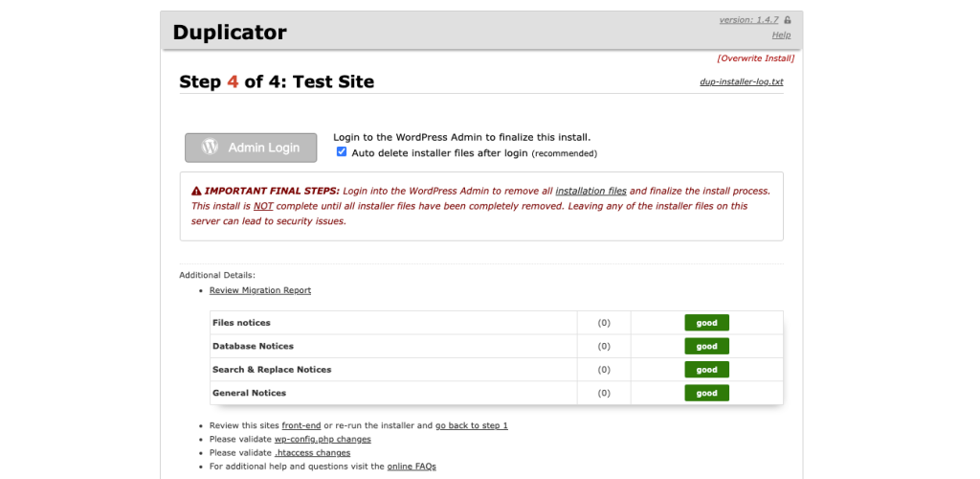This screenshot has width=980, height=479.
Task: Click good badge for Database Notices
Action: point(707,346)
